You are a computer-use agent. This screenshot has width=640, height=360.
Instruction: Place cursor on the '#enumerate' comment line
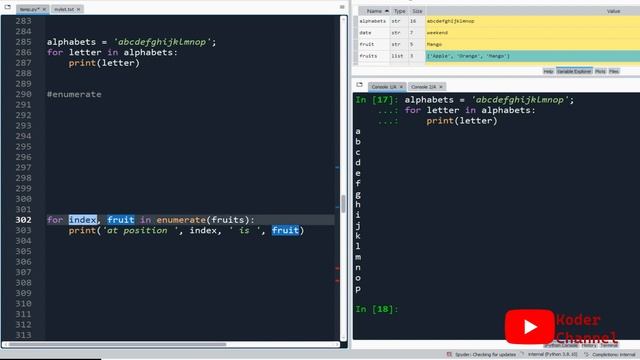[x=74, y=94]
